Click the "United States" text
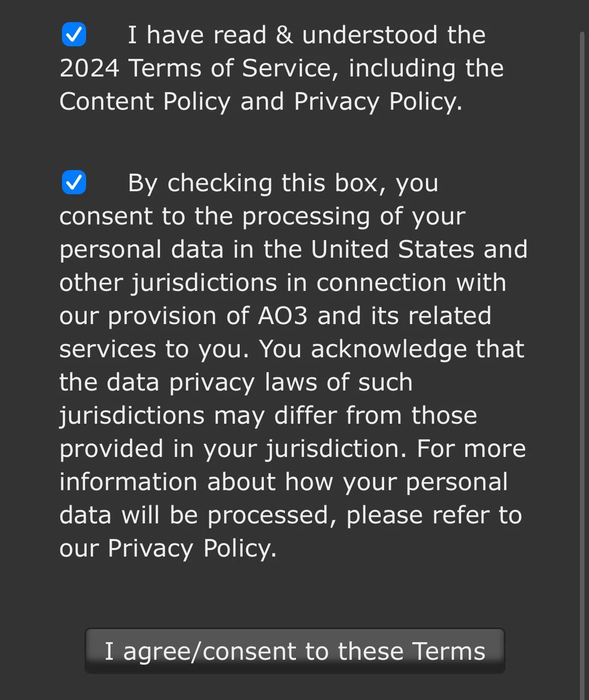The width and height of the screenshot is (589, 700). click(x=393, y=250)
